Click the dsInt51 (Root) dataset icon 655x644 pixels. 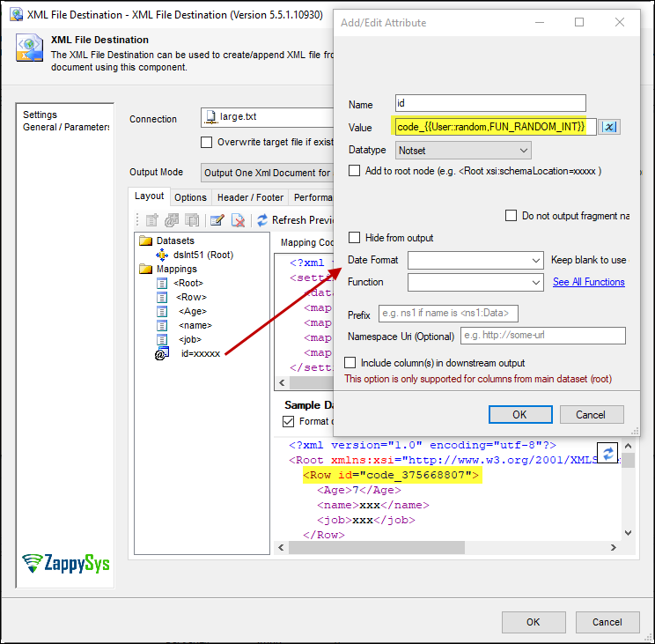coord(162,255)
